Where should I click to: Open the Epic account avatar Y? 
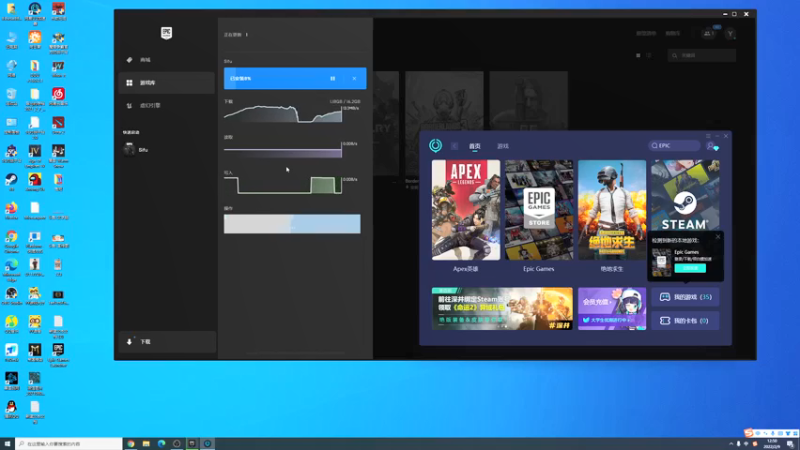tap(731, 34)
